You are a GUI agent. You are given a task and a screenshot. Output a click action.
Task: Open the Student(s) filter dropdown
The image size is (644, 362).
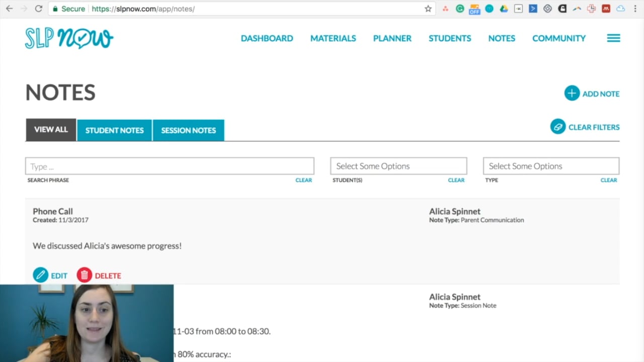point(398,166)
